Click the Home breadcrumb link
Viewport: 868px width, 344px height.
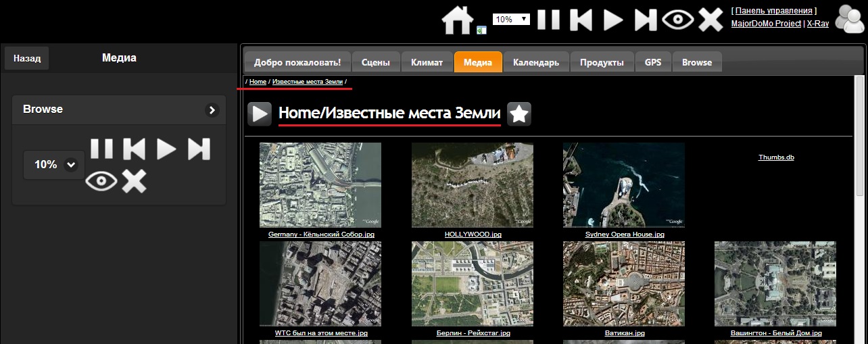click(x=258, y=82)
